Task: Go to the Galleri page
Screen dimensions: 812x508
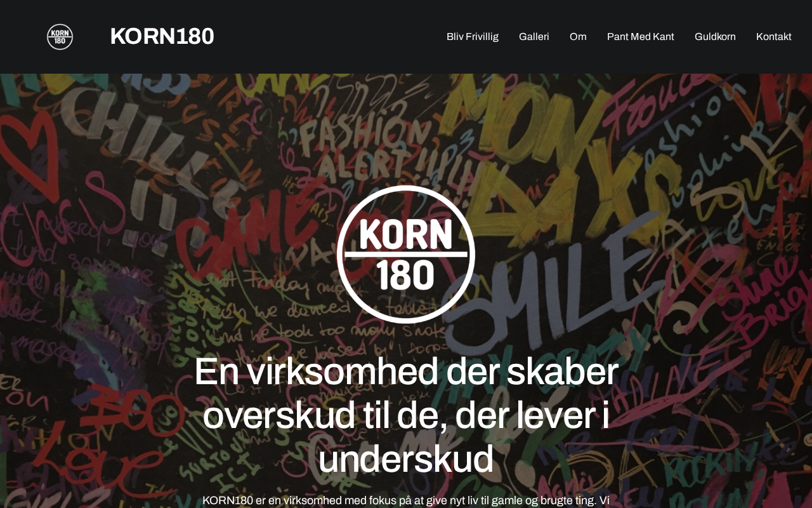Action: coord(534,37)
